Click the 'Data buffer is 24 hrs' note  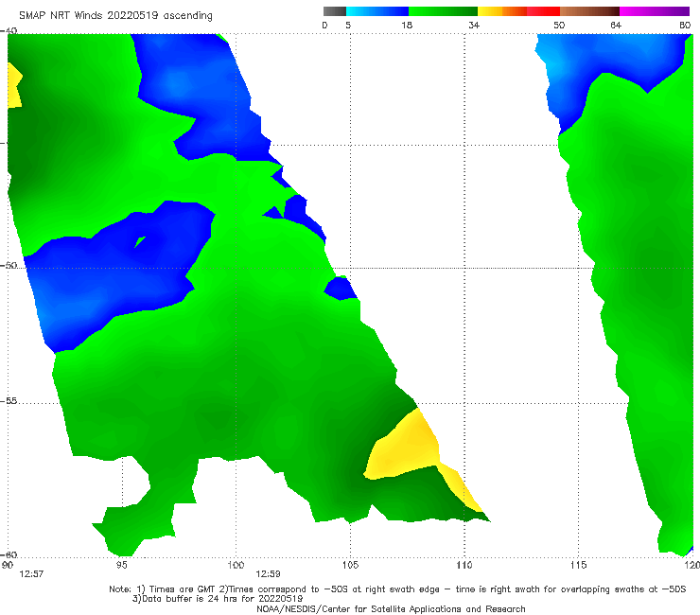point(218,599)
